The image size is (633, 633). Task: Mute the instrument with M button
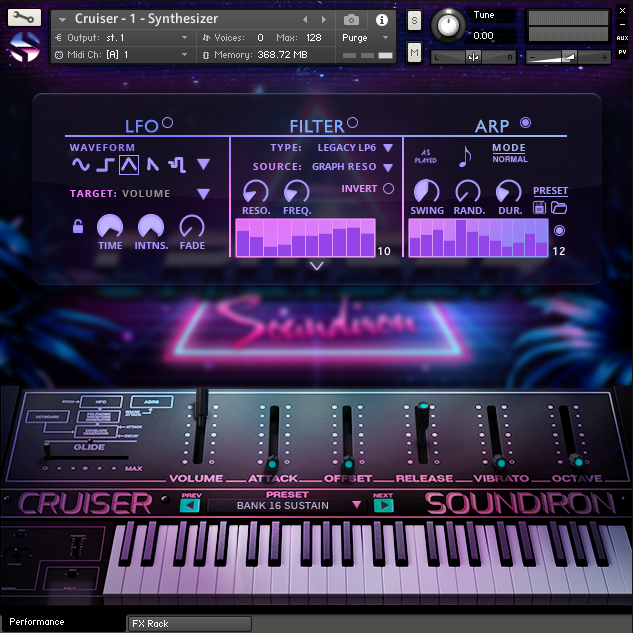[x=414, y=52]
